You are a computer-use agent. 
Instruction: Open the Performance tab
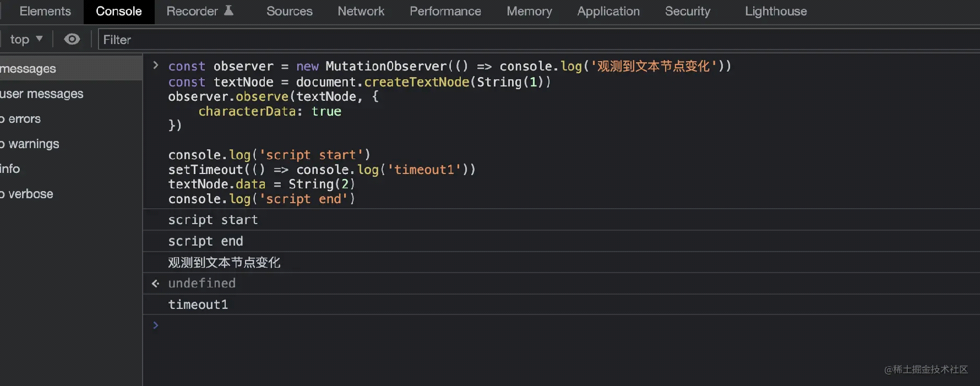(445, 11)
